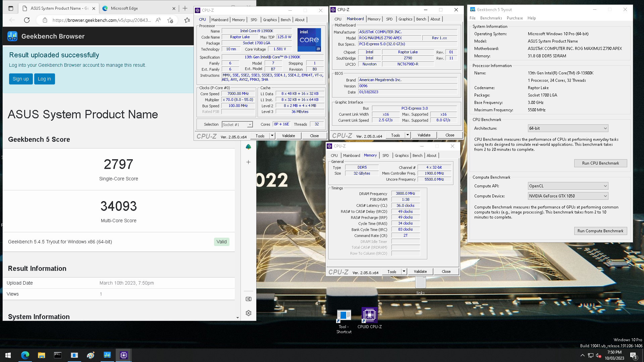Expand Tools dropdown arrow in Mainboard window
Viewport: 644px width, 362px height.
408,135
